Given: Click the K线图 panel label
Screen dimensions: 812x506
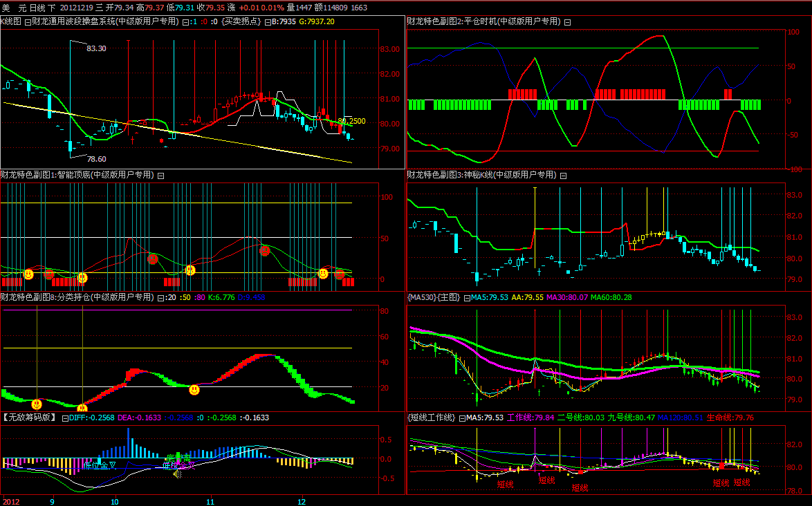Looking at the screenshot, I should pyautogui.click(x=11, y=22).
